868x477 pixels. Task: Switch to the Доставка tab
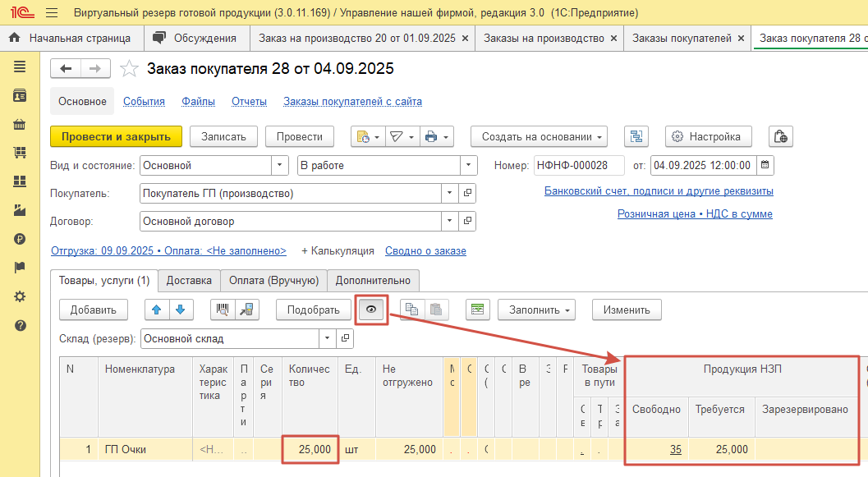[189, 281]
